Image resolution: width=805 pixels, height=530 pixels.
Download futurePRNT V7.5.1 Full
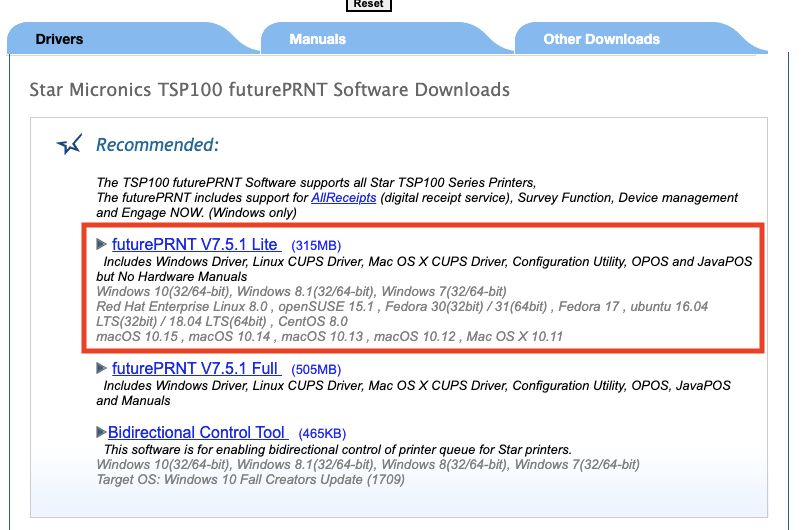195,369
